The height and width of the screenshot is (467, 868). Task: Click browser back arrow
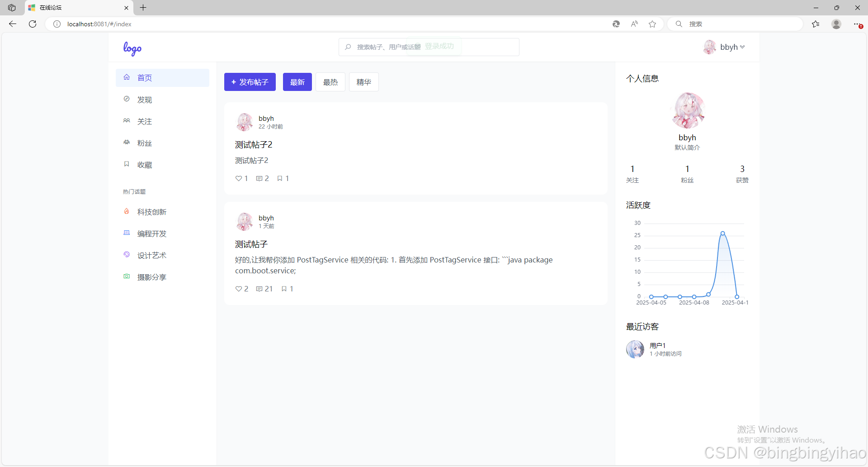pyautogui.click(x=13, y=24)
